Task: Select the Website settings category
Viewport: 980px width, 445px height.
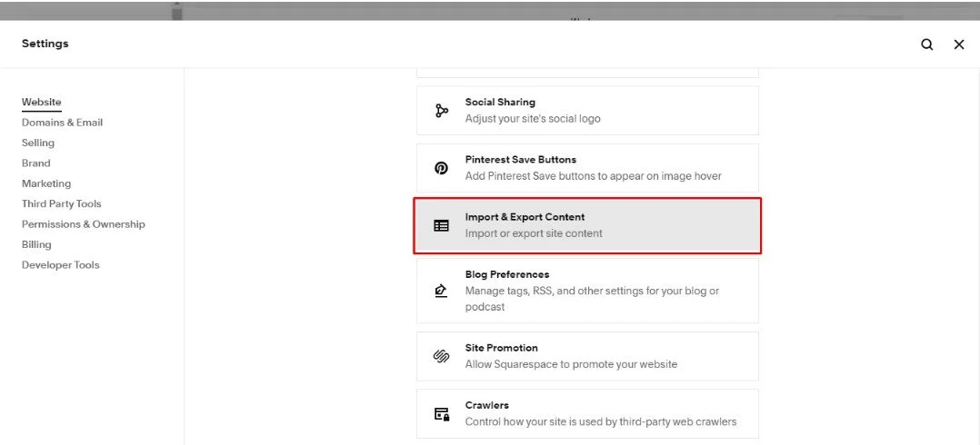Action: pos(41,102)
